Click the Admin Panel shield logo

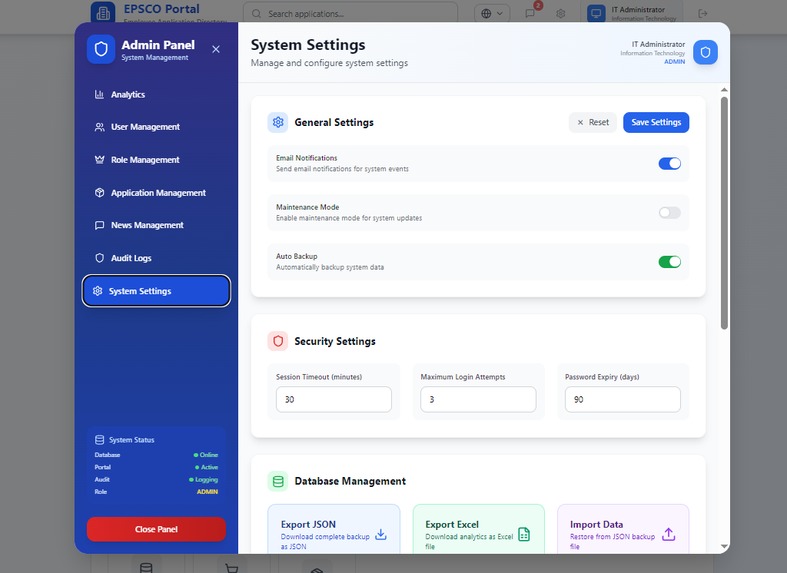pos(101,50)
